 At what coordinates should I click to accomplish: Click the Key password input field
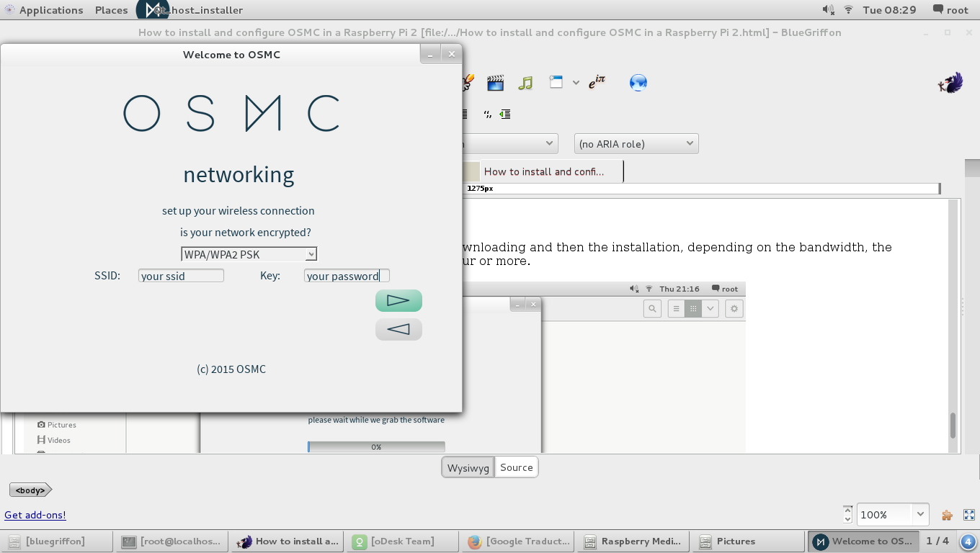tap(347, 276)
